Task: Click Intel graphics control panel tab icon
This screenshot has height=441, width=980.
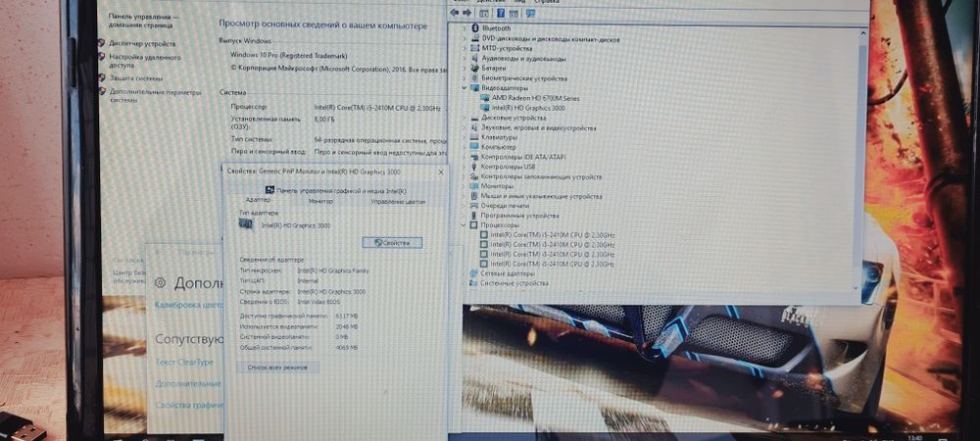Action: [x=270, y=190]
